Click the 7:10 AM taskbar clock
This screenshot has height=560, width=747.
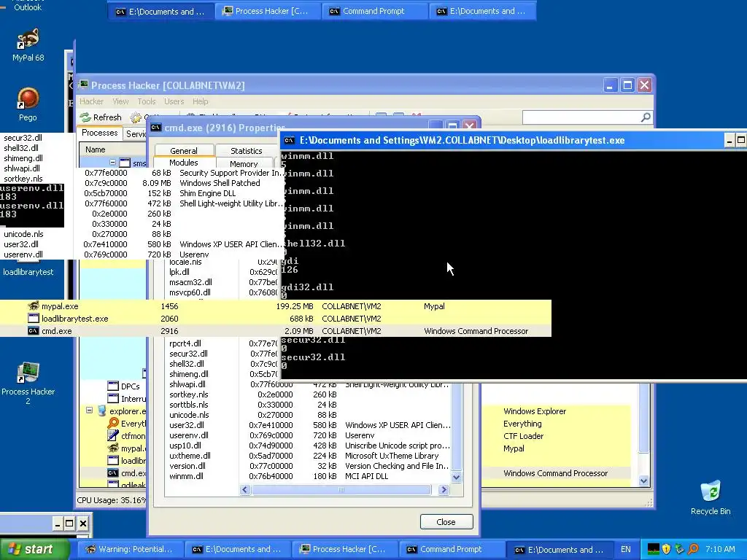[720, 549]
